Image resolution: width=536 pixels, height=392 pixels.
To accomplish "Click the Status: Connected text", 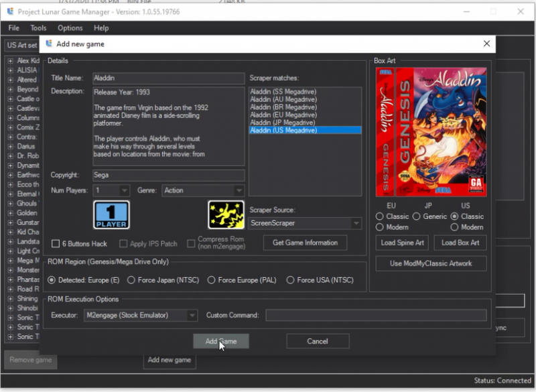I will click(502, 381).
